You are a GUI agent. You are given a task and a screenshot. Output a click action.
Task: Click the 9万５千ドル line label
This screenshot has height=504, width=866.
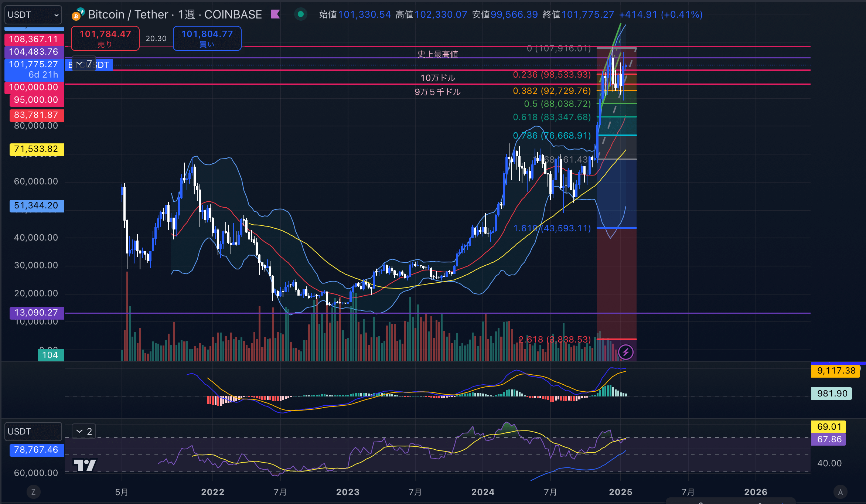point(437,92)
